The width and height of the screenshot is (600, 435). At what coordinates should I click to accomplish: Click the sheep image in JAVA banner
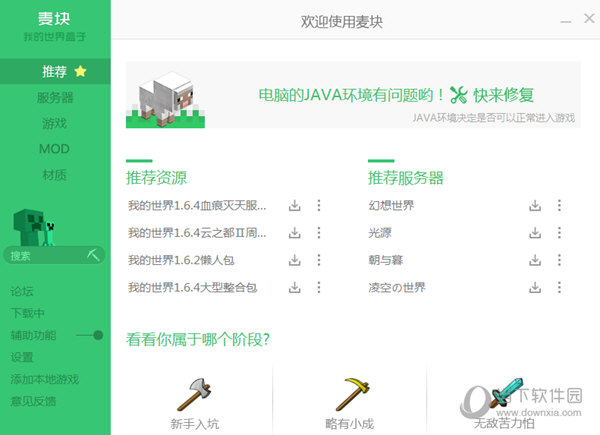coord(165,99)
